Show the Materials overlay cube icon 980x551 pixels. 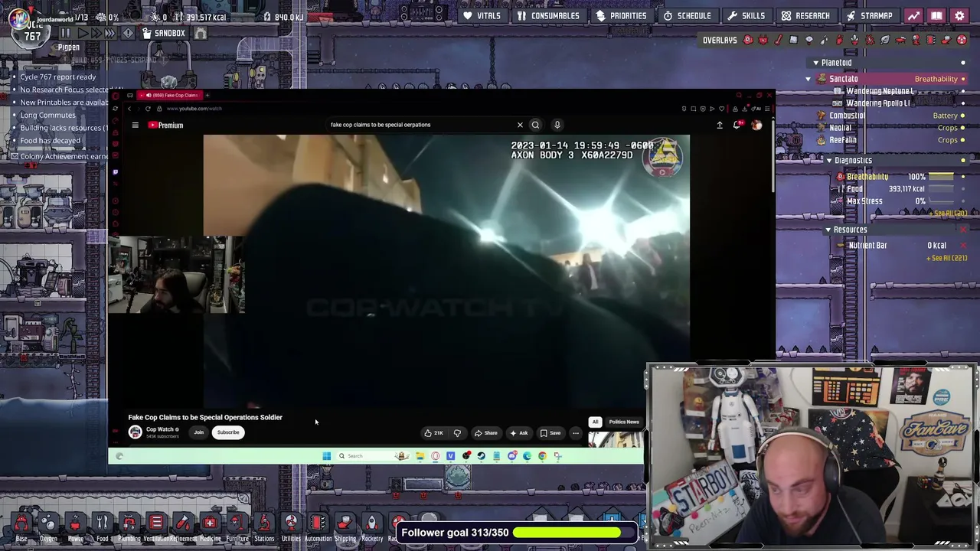[x=794, y=40]
